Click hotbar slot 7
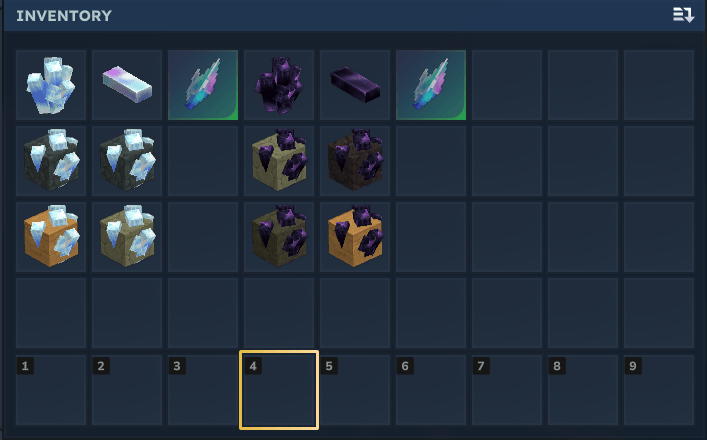 click(x=507, y=390)
